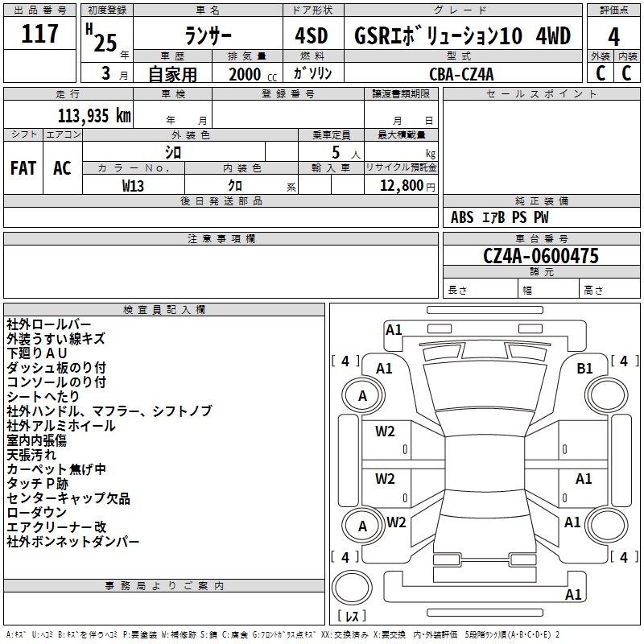This screenshot has width=644, height=644.
Task: Click the circled A on the upper-left wheel
Action: click(362, 395)
